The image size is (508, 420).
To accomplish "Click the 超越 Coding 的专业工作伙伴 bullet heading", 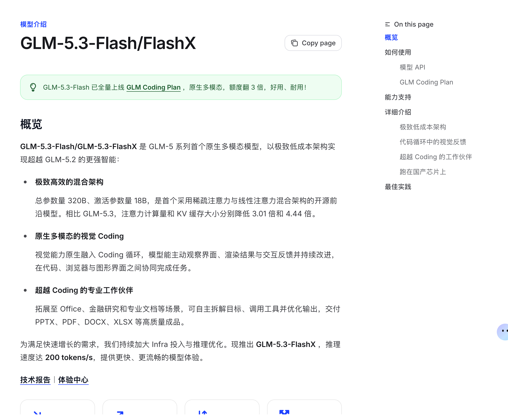I will tap(84, 290).
